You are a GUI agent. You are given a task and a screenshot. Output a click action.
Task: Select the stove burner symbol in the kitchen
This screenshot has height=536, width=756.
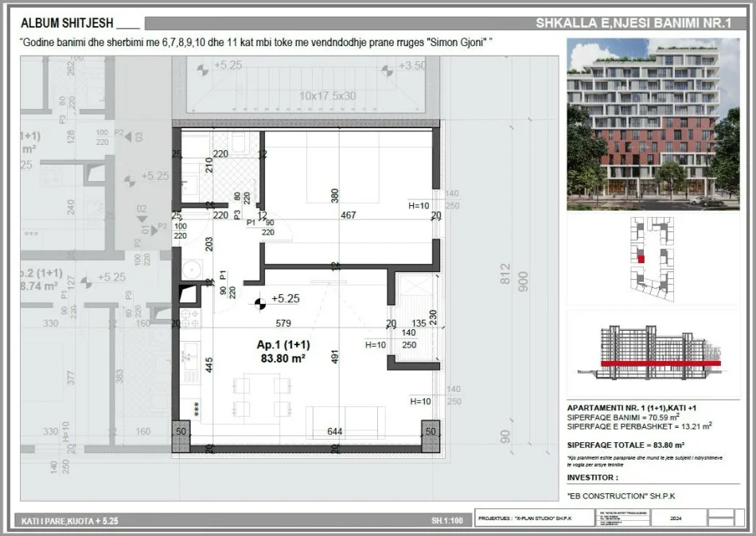[190, 318]
